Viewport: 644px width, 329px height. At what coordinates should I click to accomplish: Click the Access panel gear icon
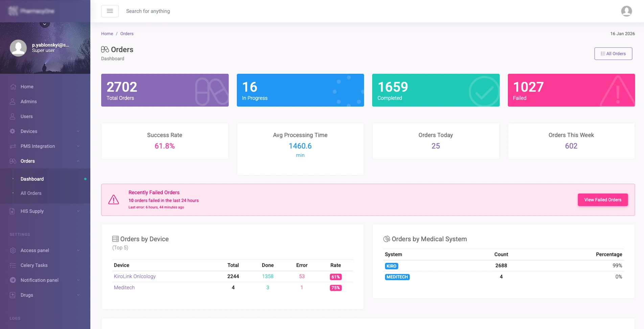pyautogui.click(x=13, y=250)
